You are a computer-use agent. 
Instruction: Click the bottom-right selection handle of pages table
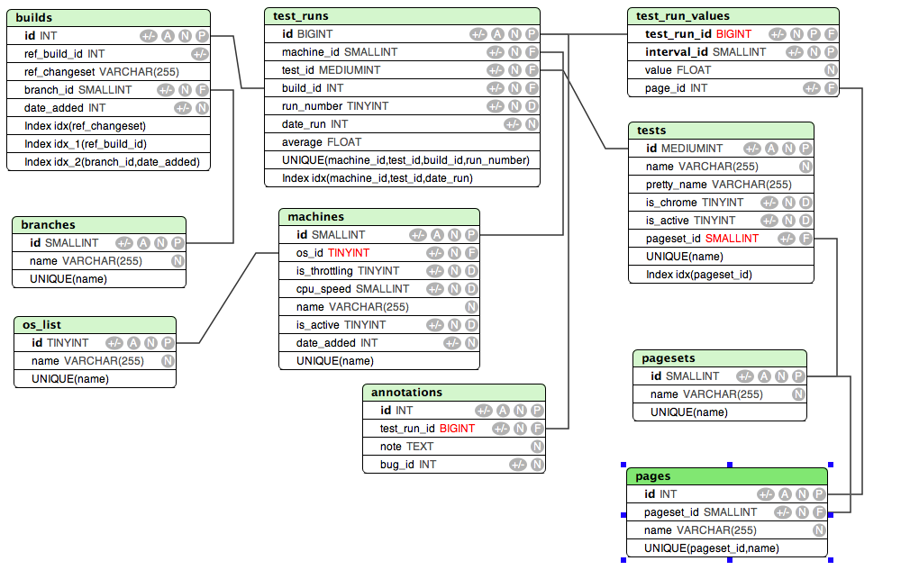click(831, 559)
